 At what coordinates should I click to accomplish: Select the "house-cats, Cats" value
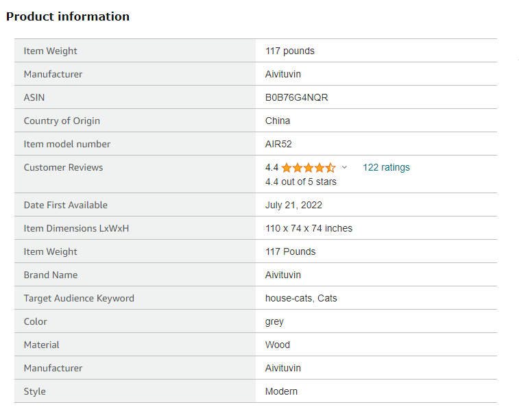[301, 298]
